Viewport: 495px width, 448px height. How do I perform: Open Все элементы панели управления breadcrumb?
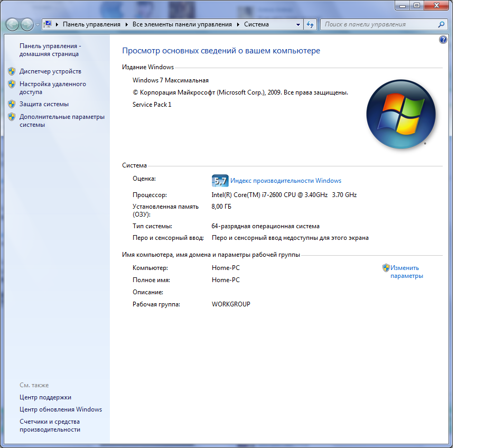tap(182, 24)
